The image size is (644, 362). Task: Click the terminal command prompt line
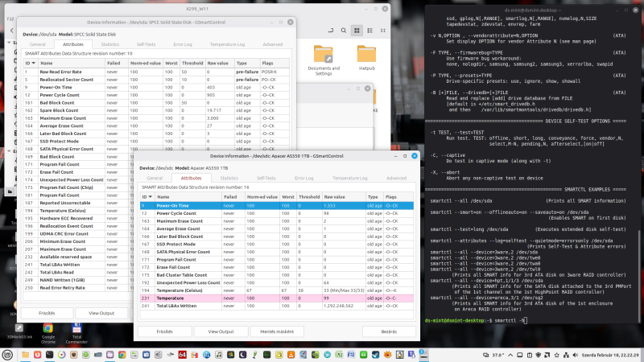pos(476,320)
